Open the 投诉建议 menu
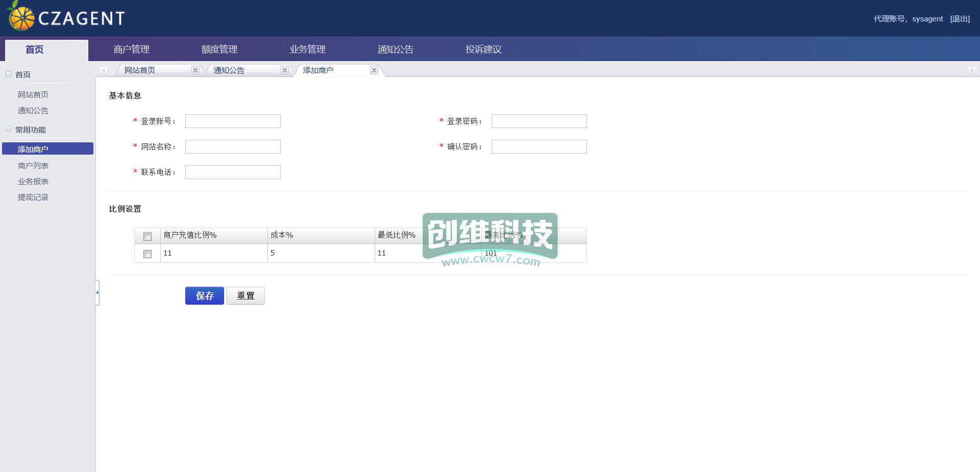This screenshot has height=472, width=980. tap(483, 49)
